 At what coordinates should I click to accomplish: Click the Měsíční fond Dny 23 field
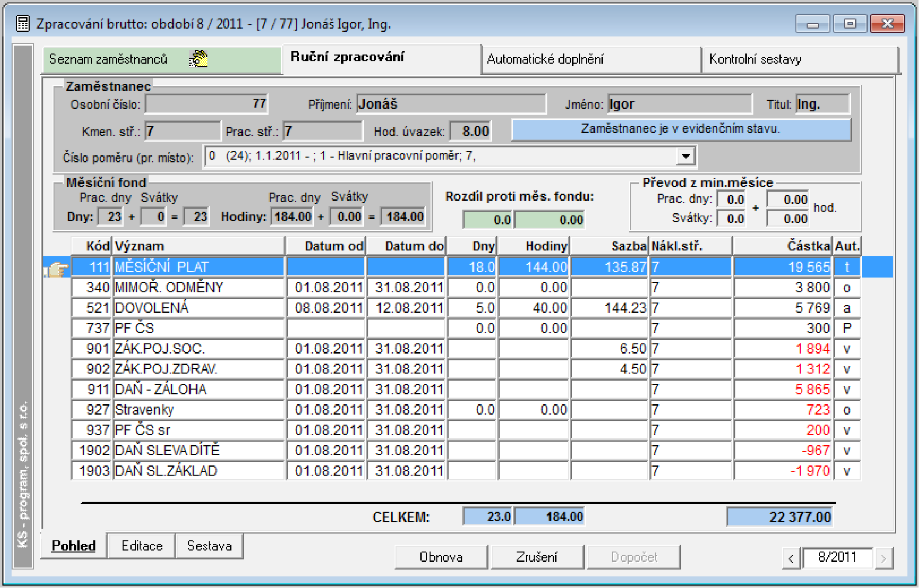[110, 216]
